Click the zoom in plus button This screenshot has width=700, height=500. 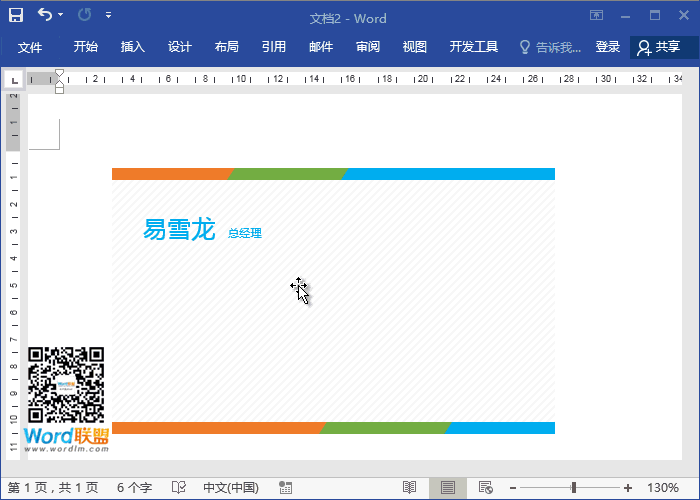tap(628, 488)
